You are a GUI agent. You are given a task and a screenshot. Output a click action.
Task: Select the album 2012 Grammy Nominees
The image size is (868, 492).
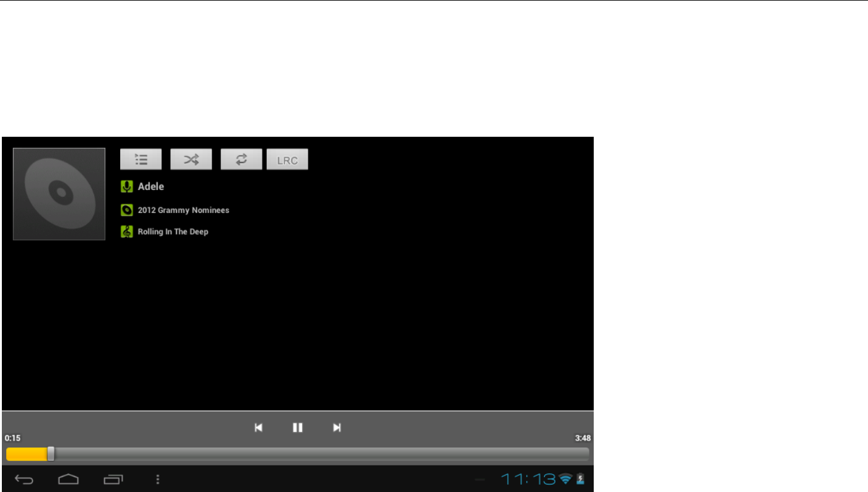tap(183, 210)
